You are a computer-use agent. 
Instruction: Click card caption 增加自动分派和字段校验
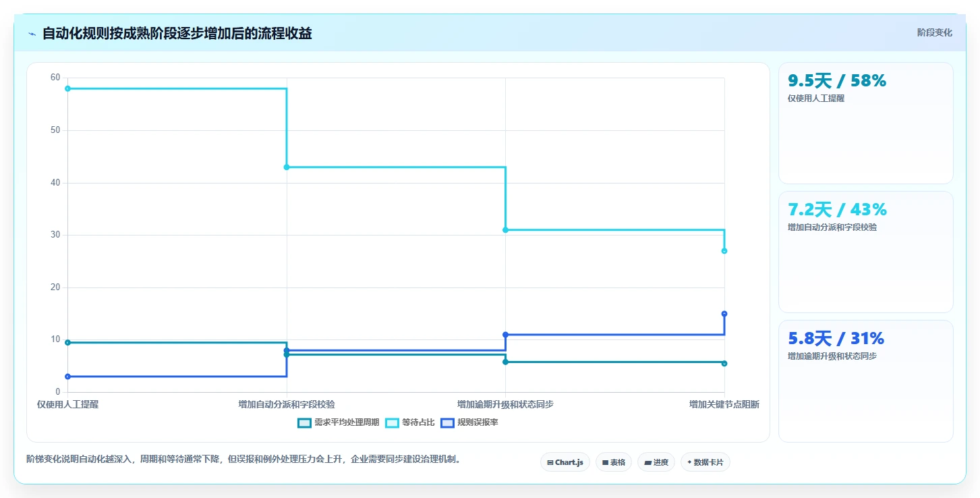click(x=832, y=227)
